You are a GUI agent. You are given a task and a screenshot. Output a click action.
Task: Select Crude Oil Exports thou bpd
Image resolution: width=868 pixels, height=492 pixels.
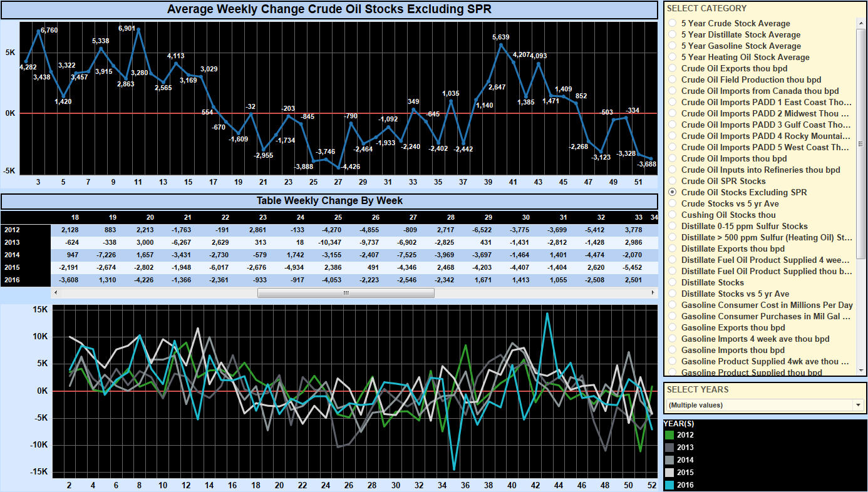673,68
